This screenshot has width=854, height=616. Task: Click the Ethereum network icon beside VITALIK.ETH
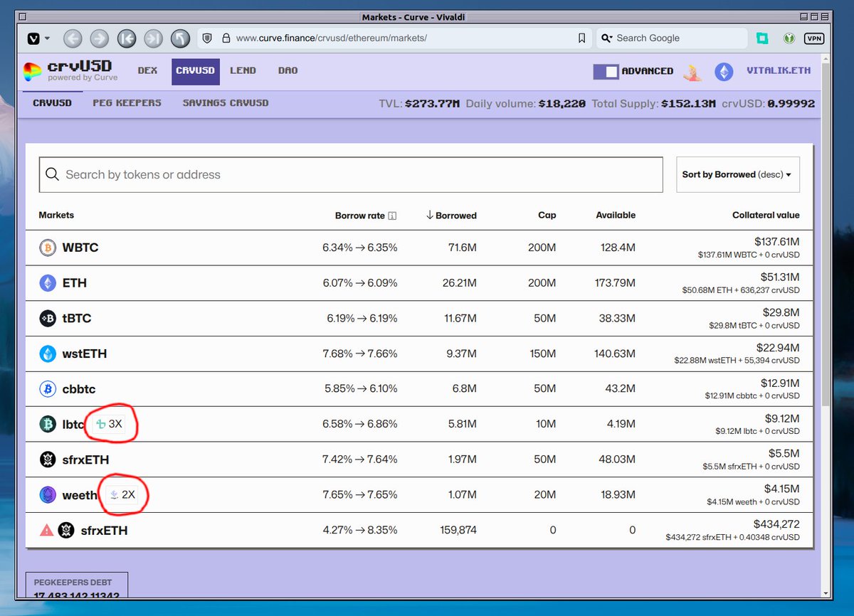(x=724, y=71)
